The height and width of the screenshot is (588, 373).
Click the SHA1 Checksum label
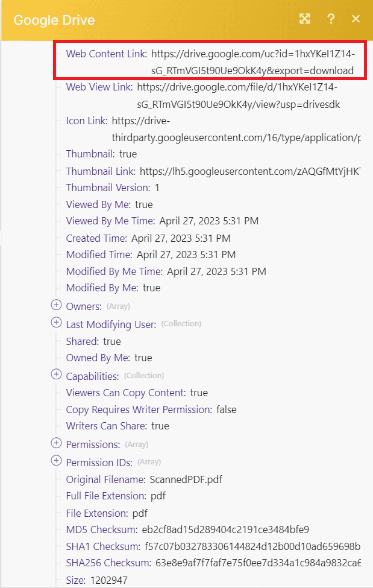click(102, 546)
